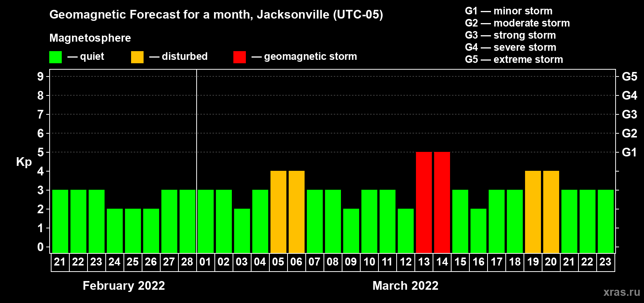The height and width of the screenshot is (303, 644).
Task: Click the green quiet legend swatch
Action: pos(56,57)
